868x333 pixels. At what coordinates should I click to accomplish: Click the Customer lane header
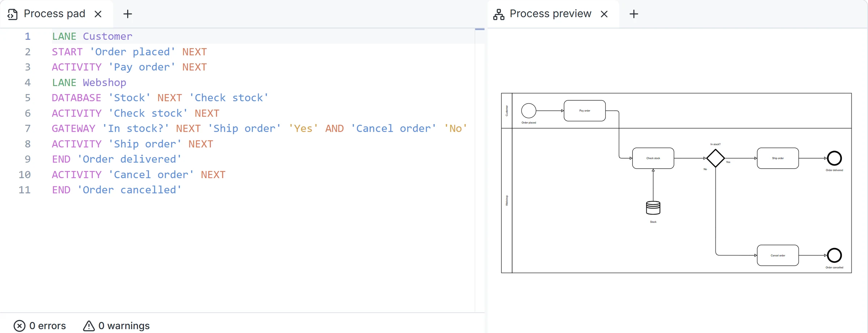(507, 111)
